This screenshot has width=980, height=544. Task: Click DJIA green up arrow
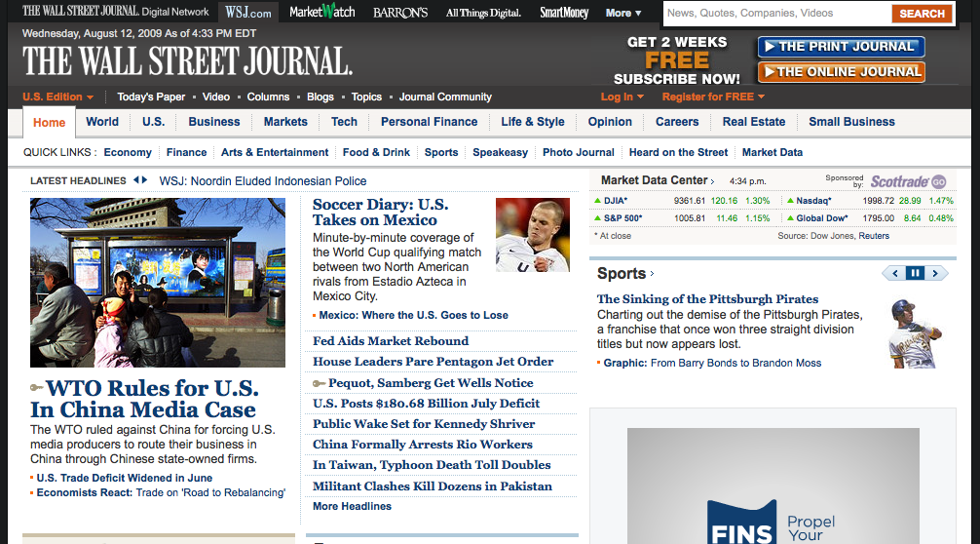[x=597, y=201]
